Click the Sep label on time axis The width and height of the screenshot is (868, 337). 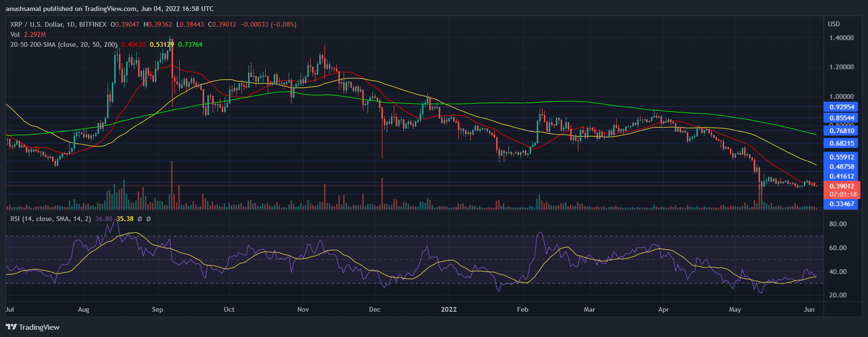[x=157, y=309]
